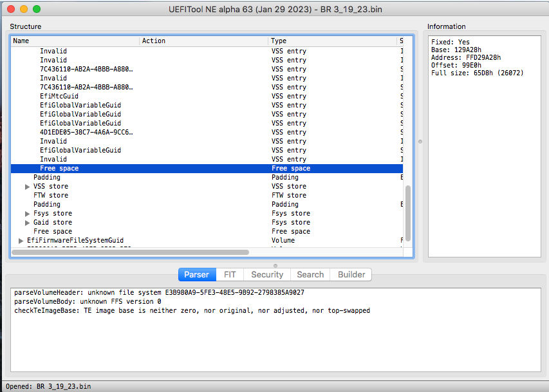Screen dimensions: 549x392
Task: Select the Gaid store row
Action: pos(207,223)
